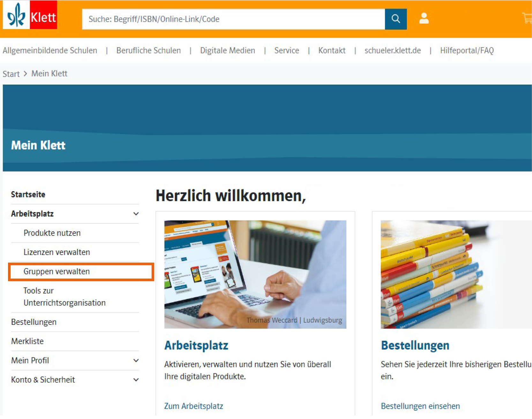Viewport: 532px width, 419px height.
Task: Follow the Zum Arbeitsplatz link
Action: [x=194, y=406]
